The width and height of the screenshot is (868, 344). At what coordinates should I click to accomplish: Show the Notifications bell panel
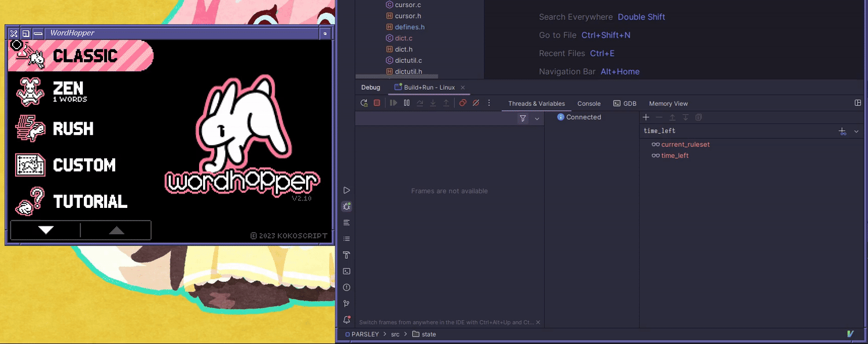347,320
